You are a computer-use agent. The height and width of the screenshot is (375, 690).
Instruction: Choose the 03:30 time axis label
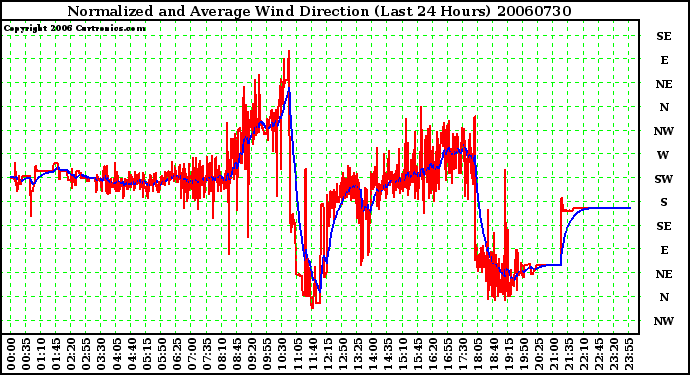pyautogui.click(x=101, y=354)
